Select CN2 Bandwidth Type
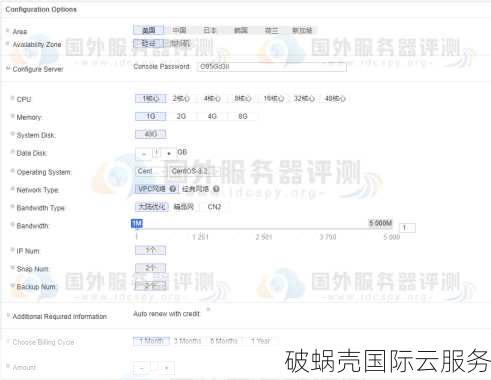This screenshot has height=380, width=491. (x=214, y=207)
